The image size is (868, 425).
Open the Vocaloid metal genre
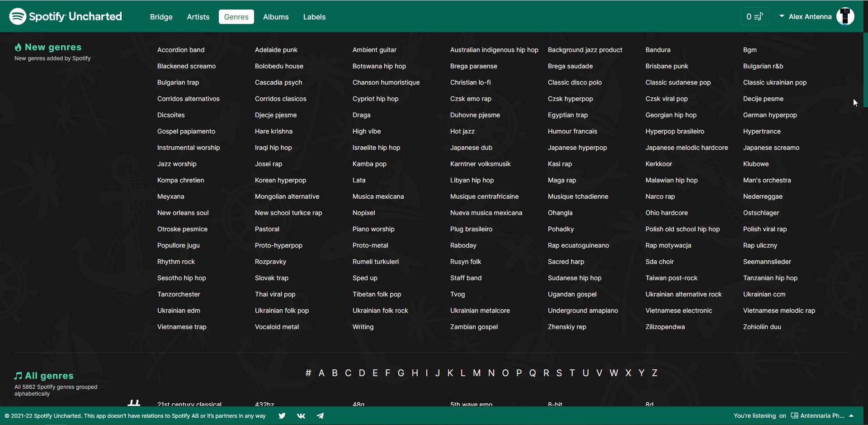click(277, 327)
